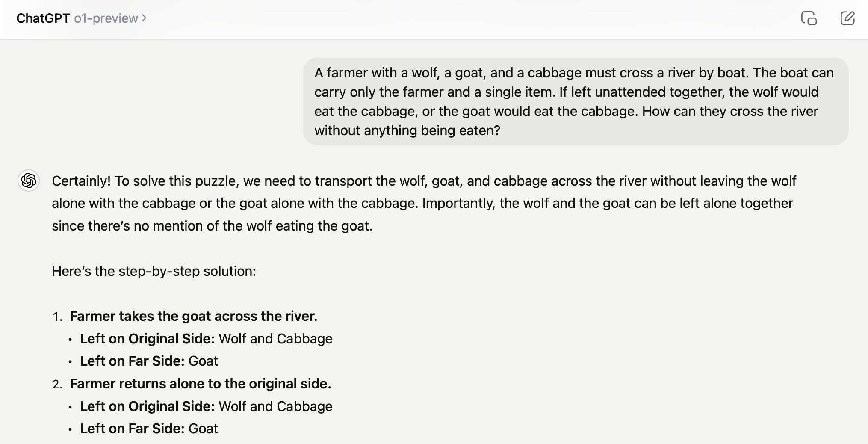Click second "Left on Far Side: Goat" bullet

(149, 429)
